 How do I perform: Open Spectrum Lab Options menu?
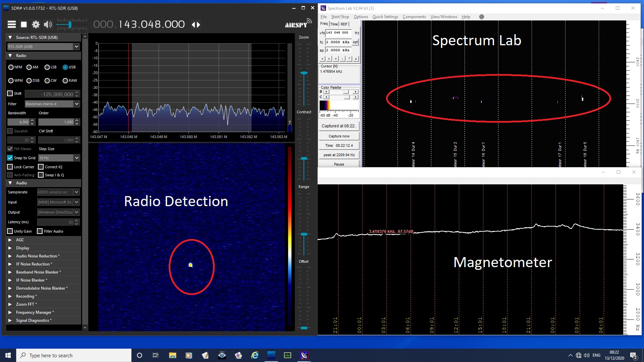[361, 17]
